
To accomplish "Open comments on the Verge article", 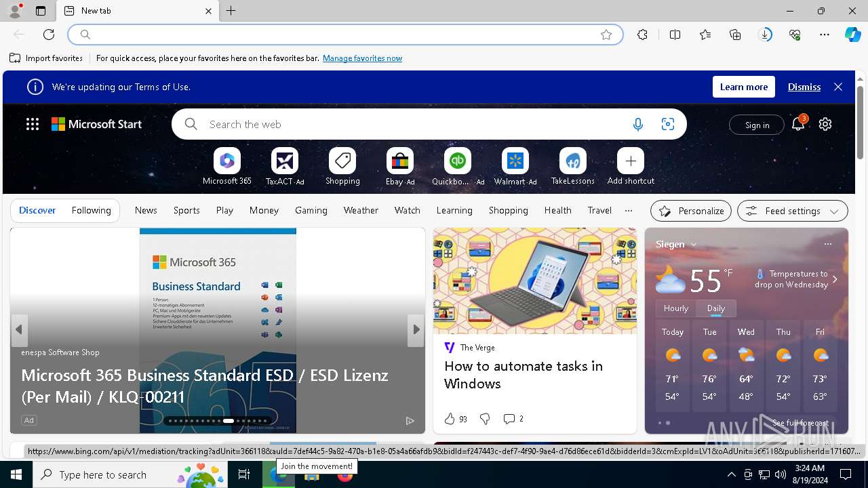I will [513, 419].
